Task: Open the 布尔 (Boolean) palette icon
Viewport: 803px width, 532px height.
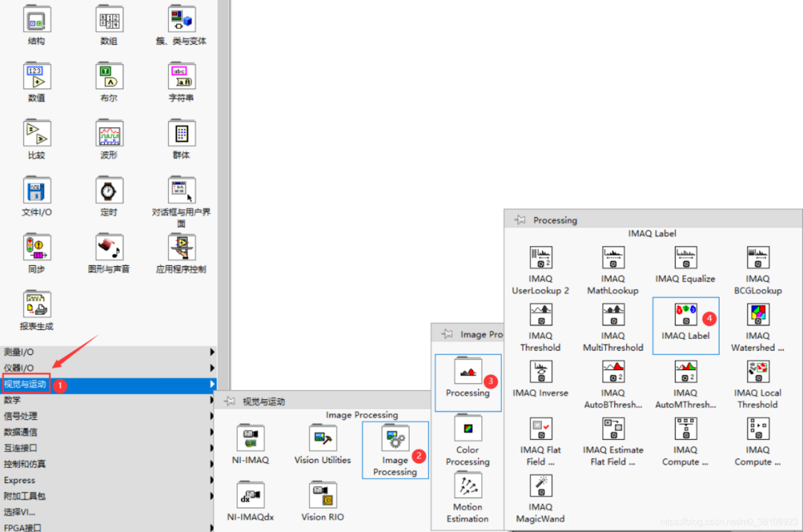Action: coord(109,77)
